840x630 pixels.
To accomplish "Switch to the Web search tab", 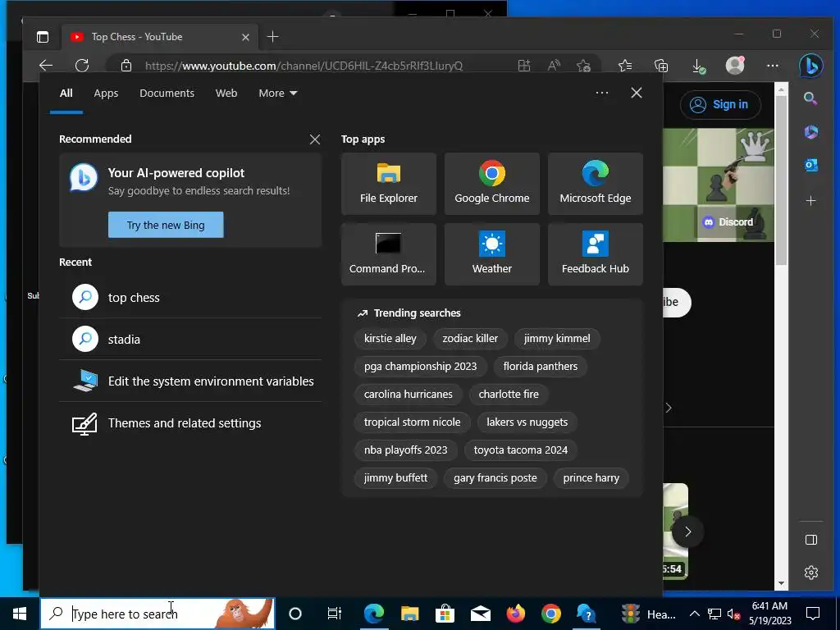I will 226,94.
